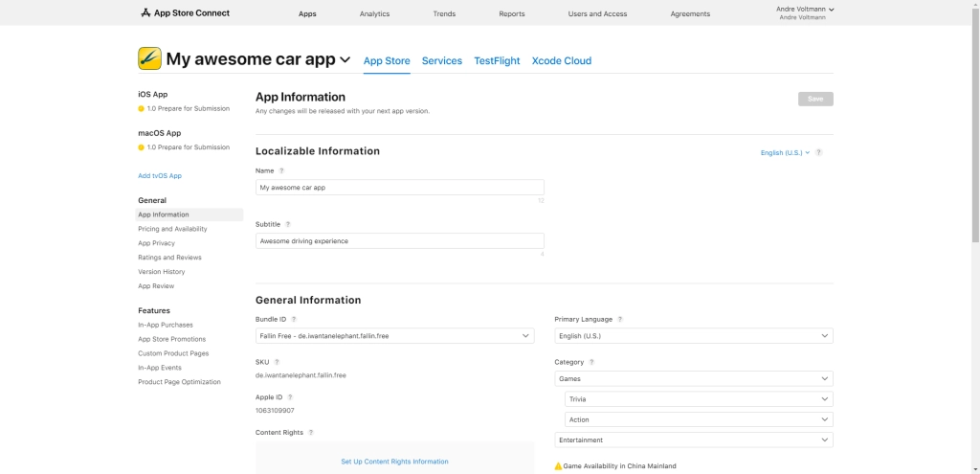Go to Users and Access
The image size is (980, 474).
(x=597, y=13)
